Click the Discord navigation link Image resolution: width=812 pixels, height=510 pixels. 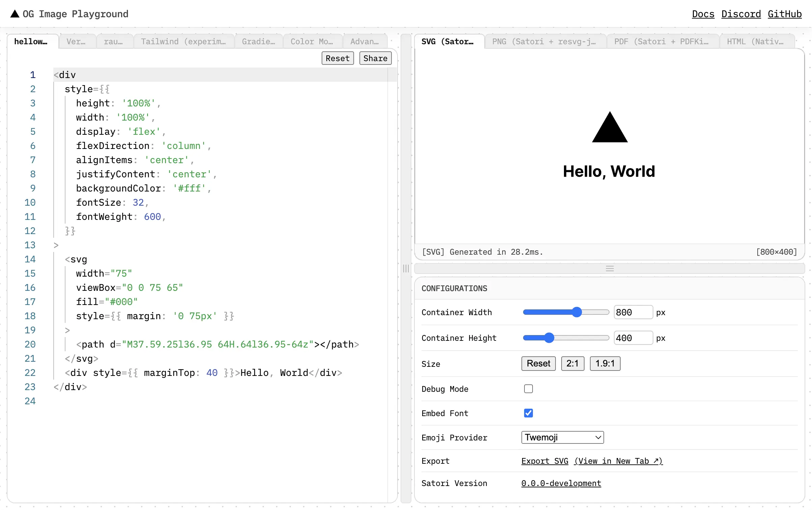[740, 13]
